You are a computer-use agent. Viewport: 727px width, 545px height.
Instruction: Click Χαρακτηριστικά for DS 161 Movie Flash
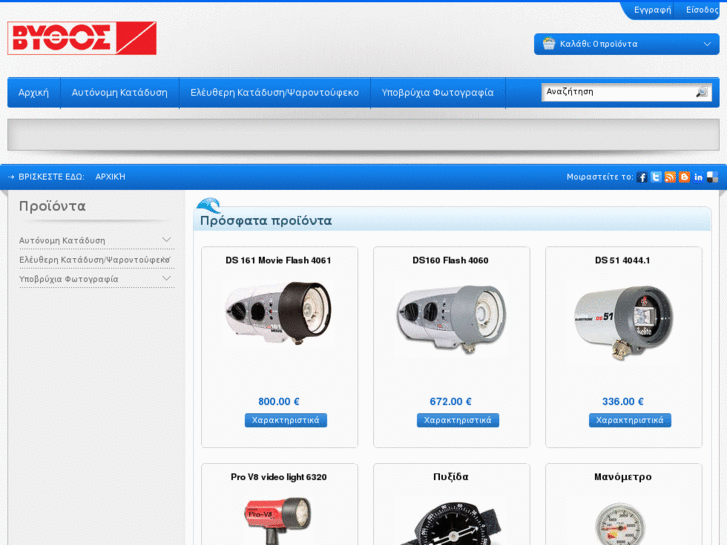(286, 420)
